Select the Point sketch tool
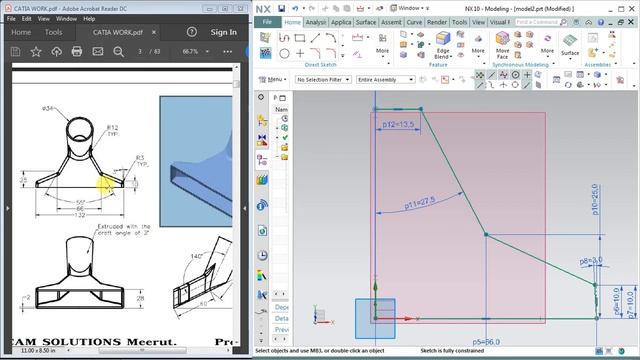Viewport: 640px width, 360px height. (300, 53)
